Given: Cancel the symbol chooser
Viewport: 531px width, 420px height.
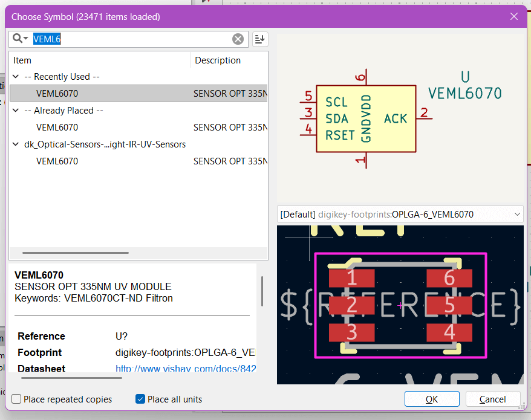Looking at the screenshot, I should coord(493,399).
